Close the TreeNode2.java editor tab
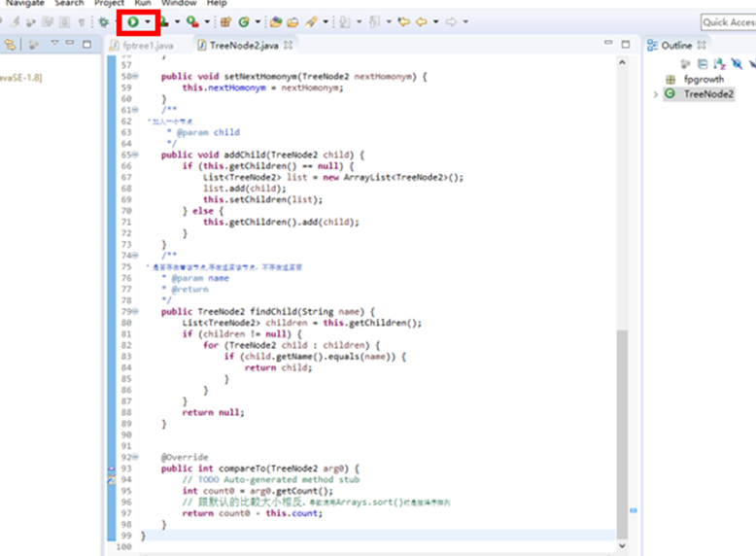Viewport: 756px width, 556px height. click(x=289, y=46)
